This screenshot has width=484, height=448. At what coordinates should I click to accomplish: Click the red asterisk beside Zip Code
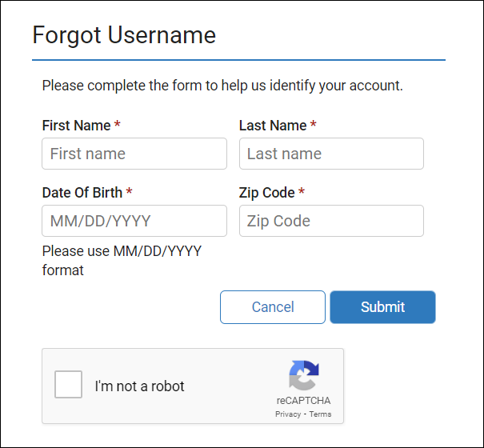[x=302, y=192]
